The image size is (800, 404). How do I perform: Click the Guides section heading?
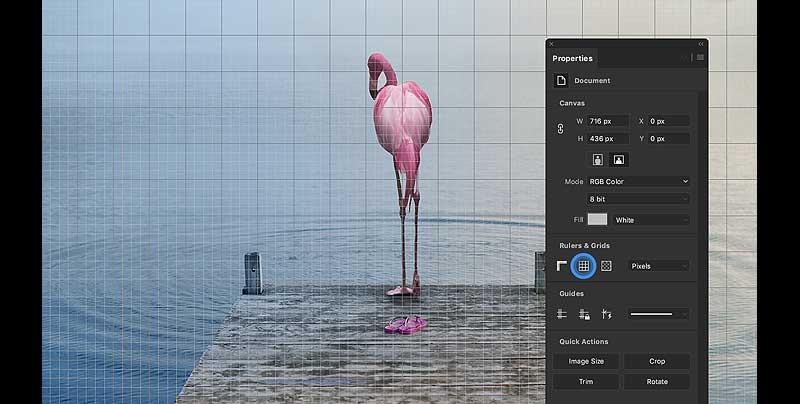click(571, 293)
